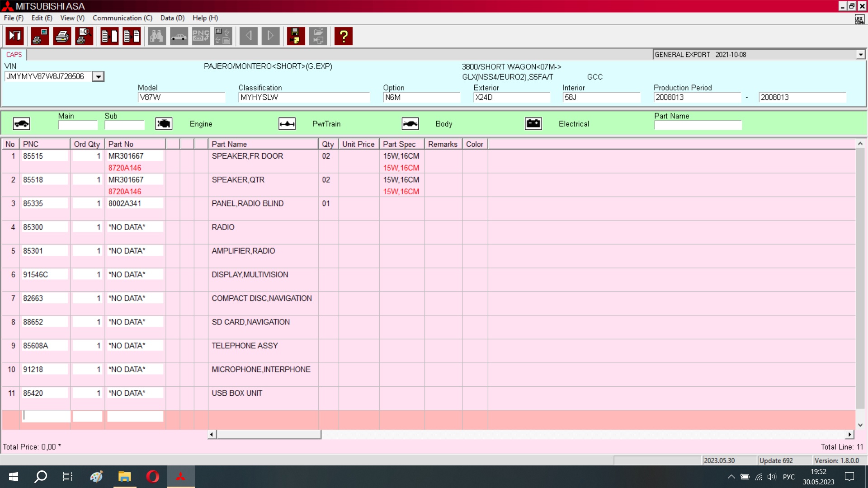
Task: Click the save floppy disk icon
Action: point(296,36)
